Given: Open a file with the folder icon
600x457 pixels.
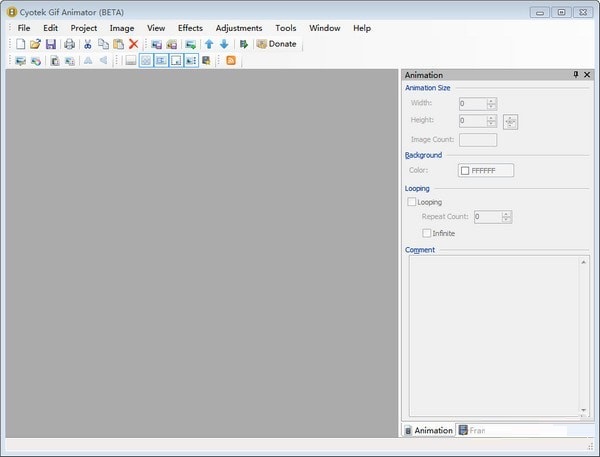Looking at the screenshot, I should pos(35,44).
